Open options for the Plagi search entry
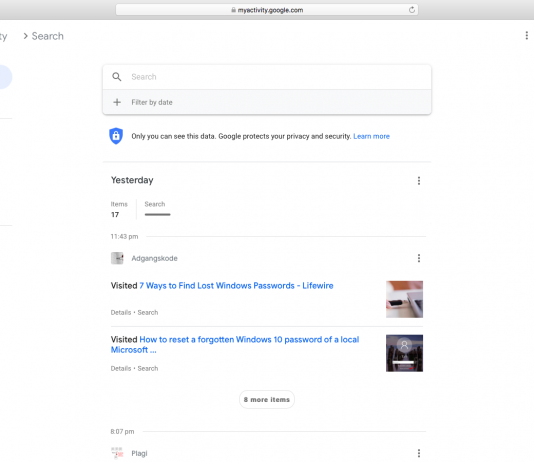 coord(419,453)
